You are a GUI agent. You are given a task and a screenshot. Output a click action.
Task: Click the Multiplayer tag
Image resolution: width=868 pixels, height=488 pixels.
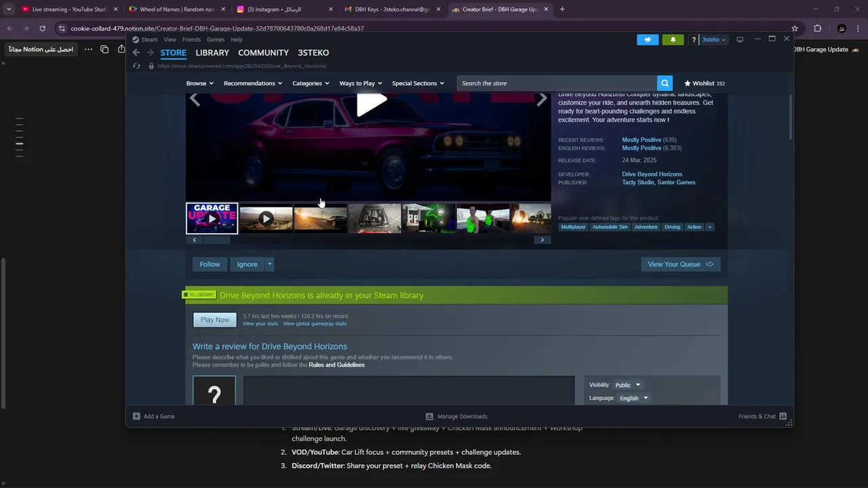[573, 227]
